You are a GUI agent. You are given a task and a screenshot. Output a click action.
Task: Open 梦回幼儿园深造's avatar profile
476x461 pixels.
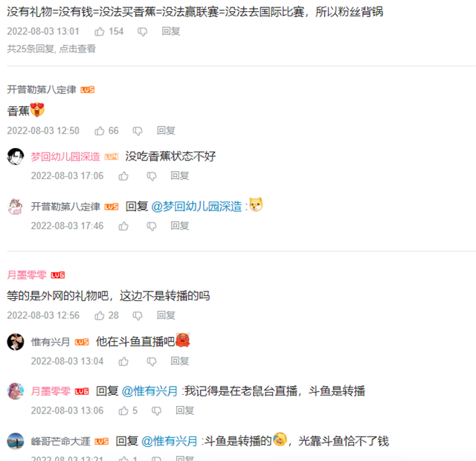(x=16, y=157)
